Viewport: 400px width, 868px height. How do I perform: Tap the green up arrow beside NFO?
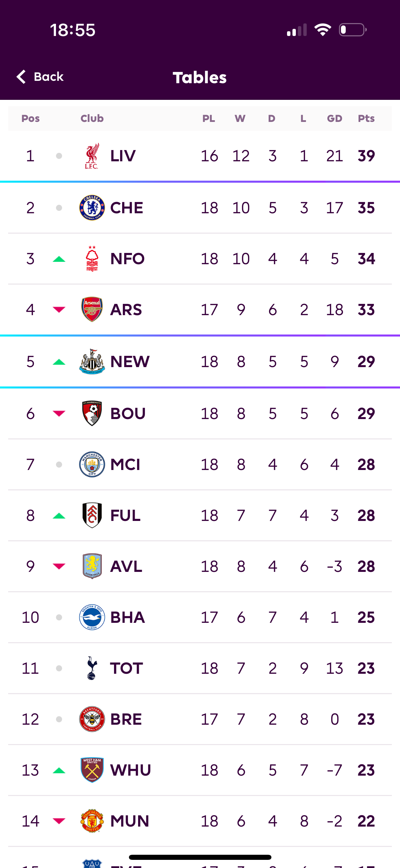coord(59,259)
